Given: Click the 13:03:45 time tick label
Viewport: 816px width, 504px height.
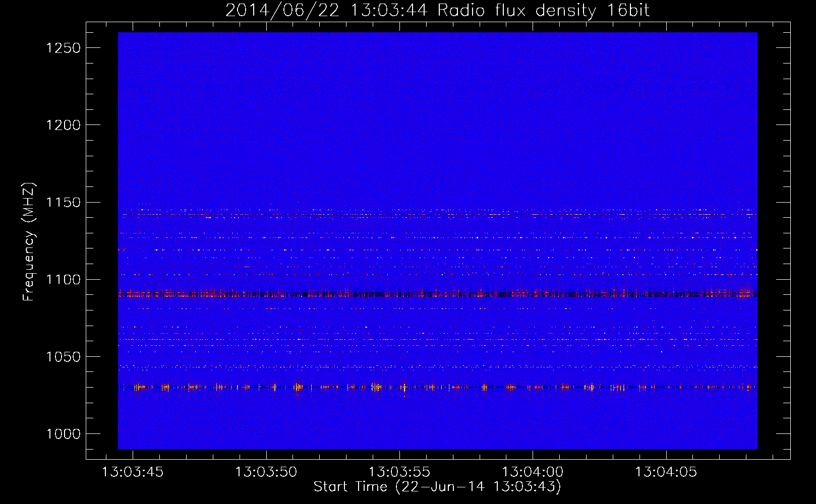Looking at the screenshot, I should tap(133, 472).
